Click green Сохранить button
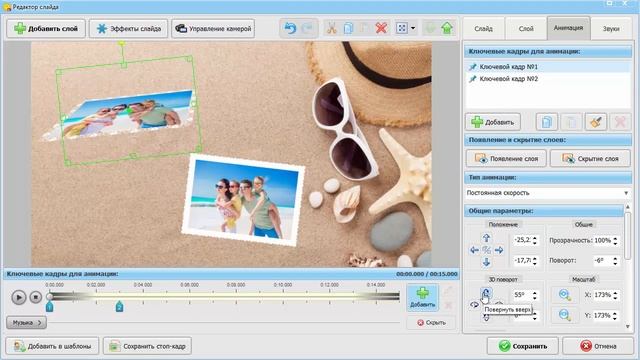Screen dimensions: 640x360 [x=522, y=346]
